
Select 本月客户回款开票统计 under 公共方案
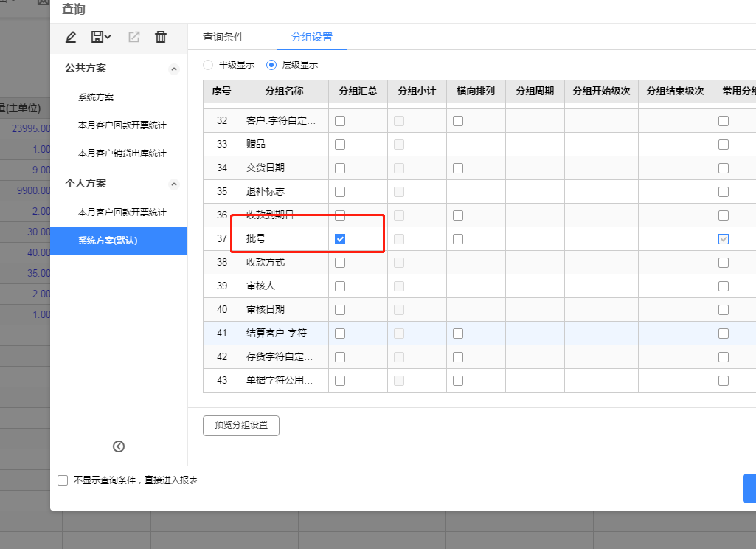(x=122, y=125)
